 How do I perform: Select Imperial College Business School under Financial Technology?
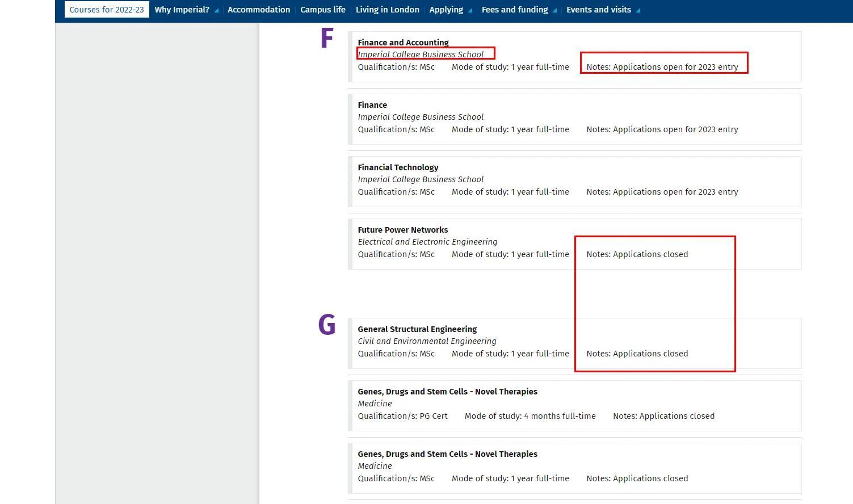pyautogui.click(x=421, y=179)
